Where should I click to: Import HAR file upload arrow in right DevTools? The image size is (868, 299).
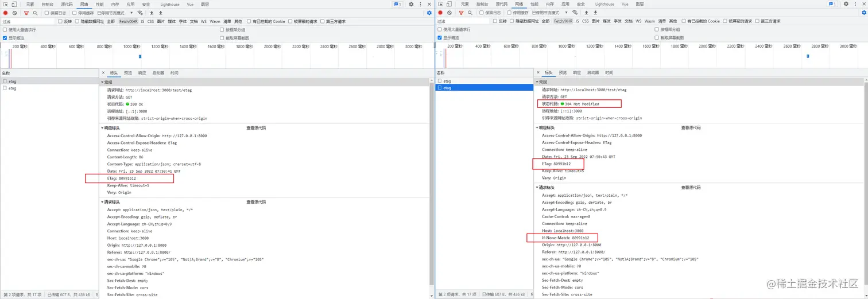coord(586,13)
